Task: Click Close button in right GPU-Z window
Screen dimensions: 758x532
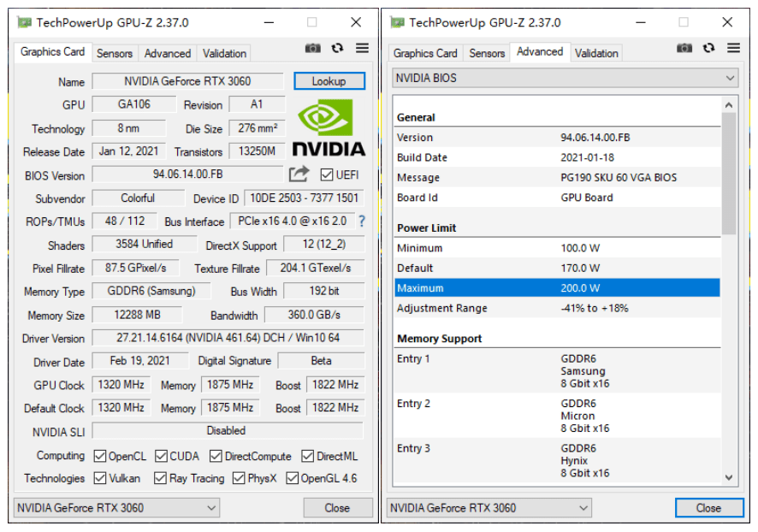Action: point(708,508)
